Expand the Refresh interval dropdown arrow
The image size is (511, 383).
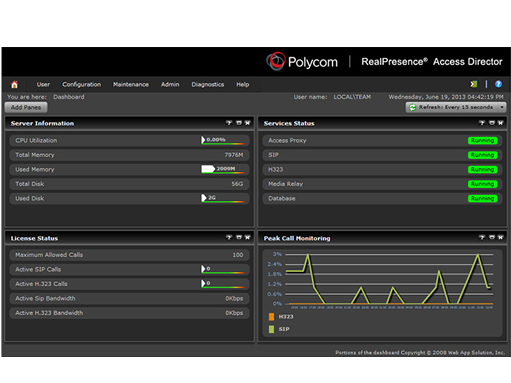tap(502, 107)
